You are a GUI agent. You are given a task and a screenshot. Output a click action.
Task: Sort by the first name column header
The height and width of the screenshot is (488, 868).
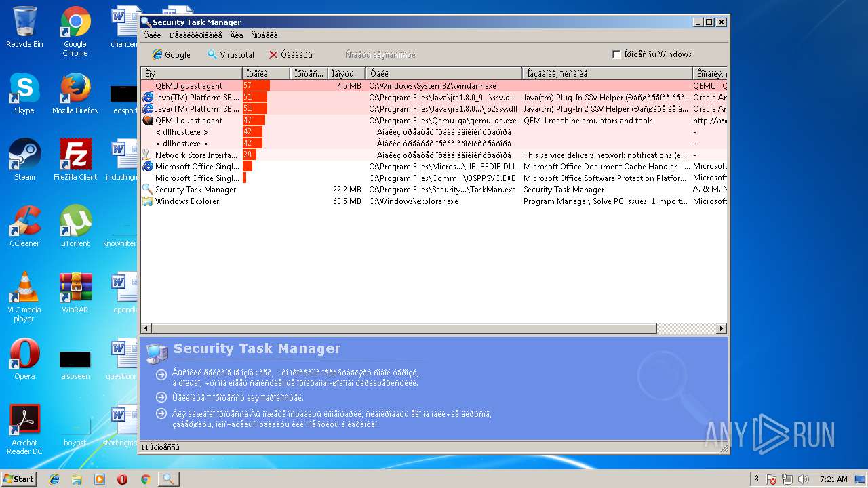191,73
